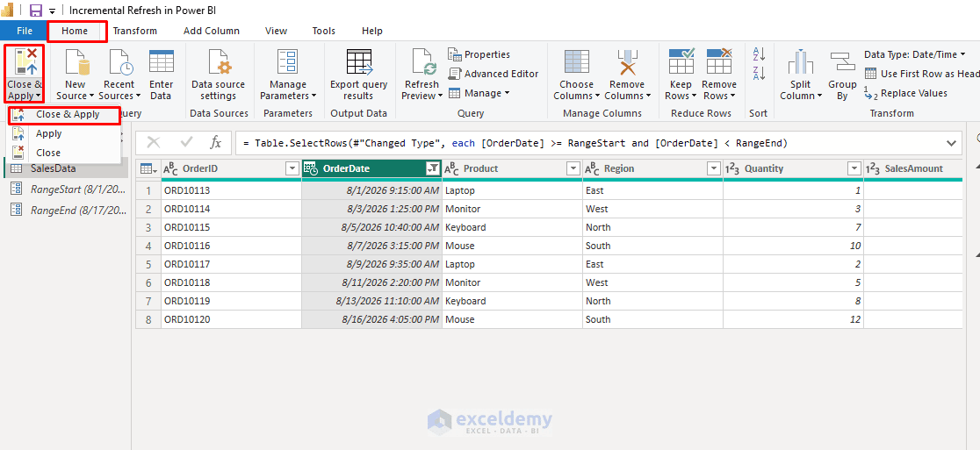Click the Group By icon
This screenshot has width=980, height=450.
pos(842,61)
